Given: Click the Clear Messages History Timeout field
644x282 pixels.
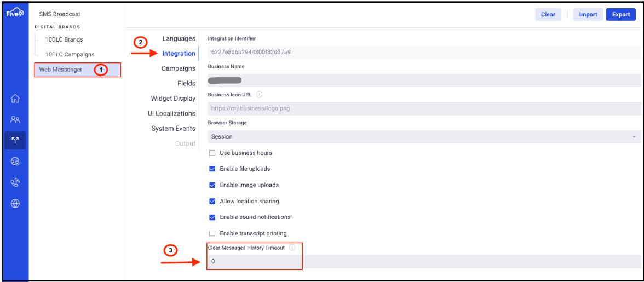Looking at the screenshot, I should (x=425, y=262).
